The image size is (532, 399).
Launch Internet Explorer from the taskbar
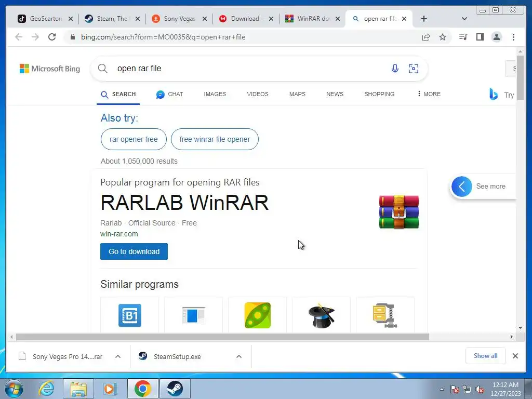(x=46, y=389)
